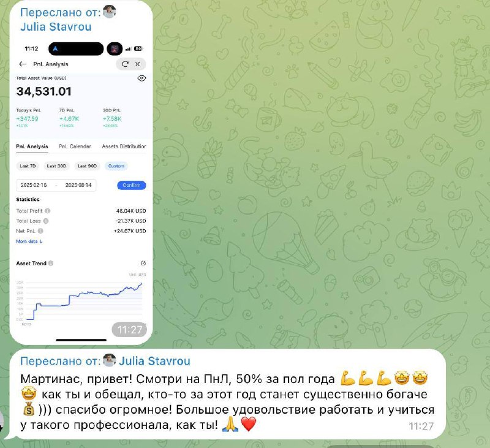
Task: Open the share icon on Asset Trend
Action: click(x=143, y=264)
